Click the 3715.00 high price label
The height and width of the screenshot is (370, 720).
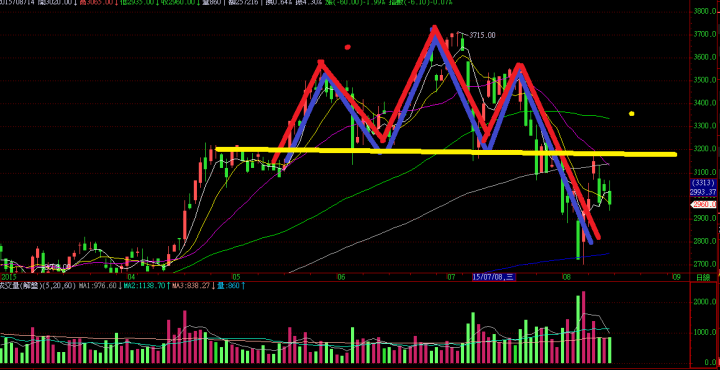click(x=482, y=35)
